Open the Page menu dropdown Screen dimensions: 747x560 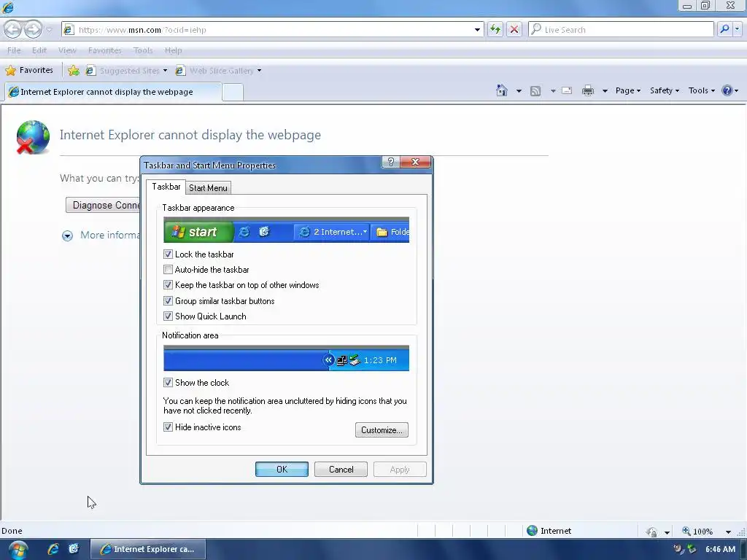click(627, 90)
